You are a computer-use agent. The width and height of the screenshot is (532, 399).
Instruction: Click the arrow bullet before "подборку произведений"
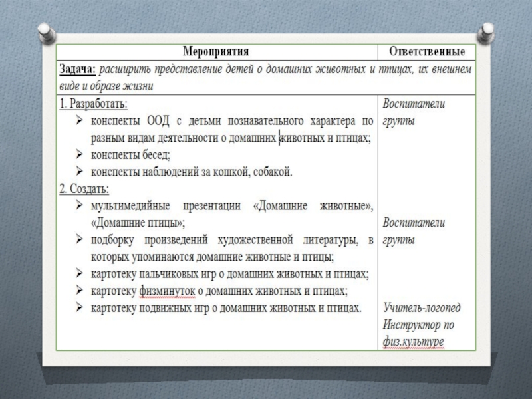(79, 239)
